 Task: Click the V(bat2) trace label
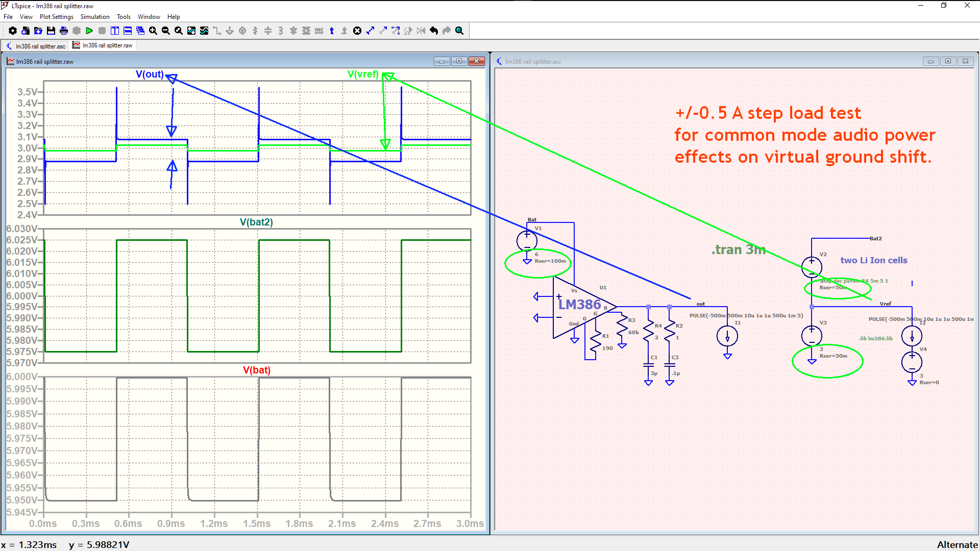[256, 222]
